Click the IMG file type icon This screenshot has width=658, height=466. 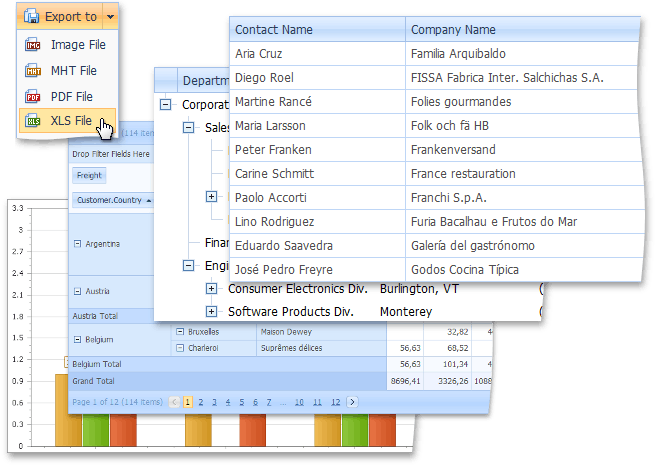[x=33, y=45]
